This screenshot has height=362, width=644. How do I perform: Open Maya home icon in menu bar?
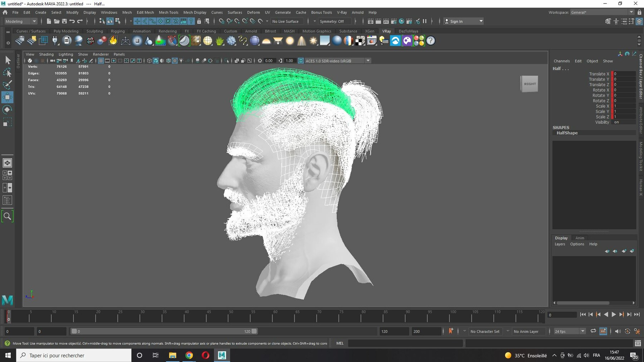(5, 12)
